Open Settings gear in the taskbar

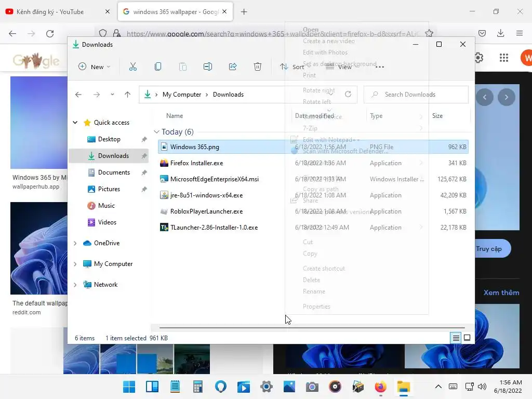click(267, 387)
